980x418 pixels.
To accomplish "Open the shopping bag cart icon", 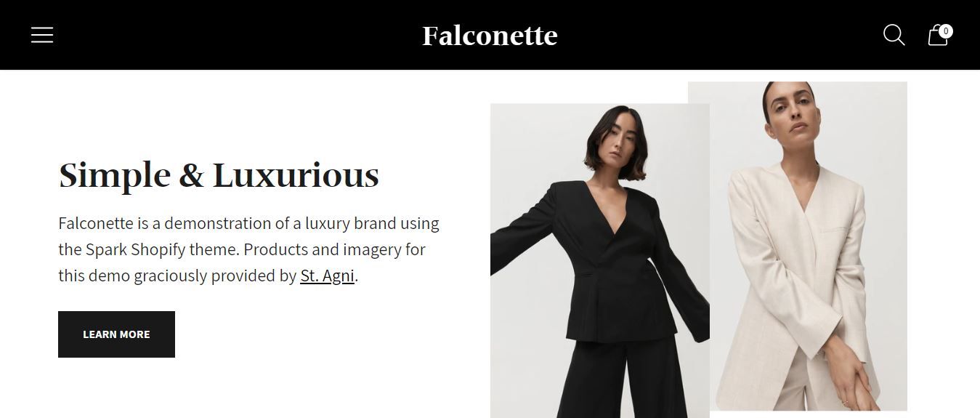I will (938, 36).
